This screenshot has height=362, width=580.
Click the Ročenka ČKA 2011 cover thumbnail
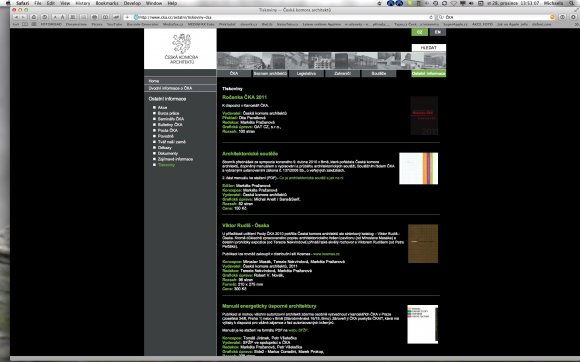pyautogui.click(x=424, y=116)
